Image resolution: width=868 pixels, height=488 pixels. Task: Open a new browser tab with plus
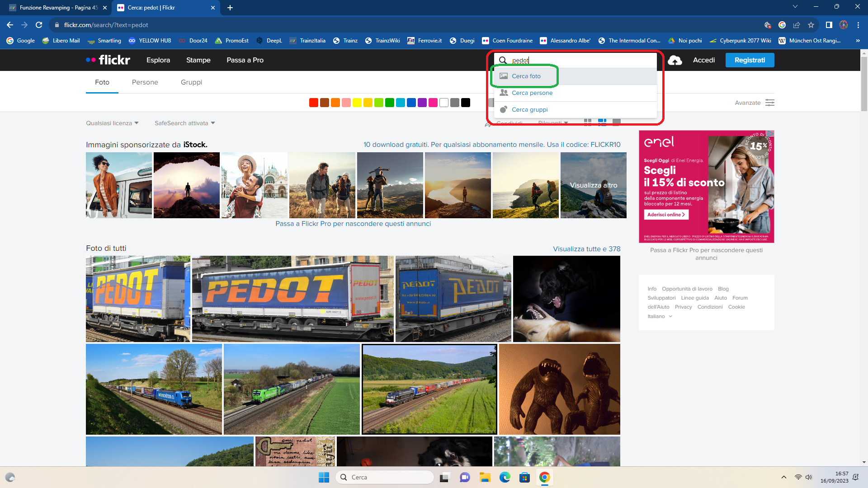pos(230,8)
